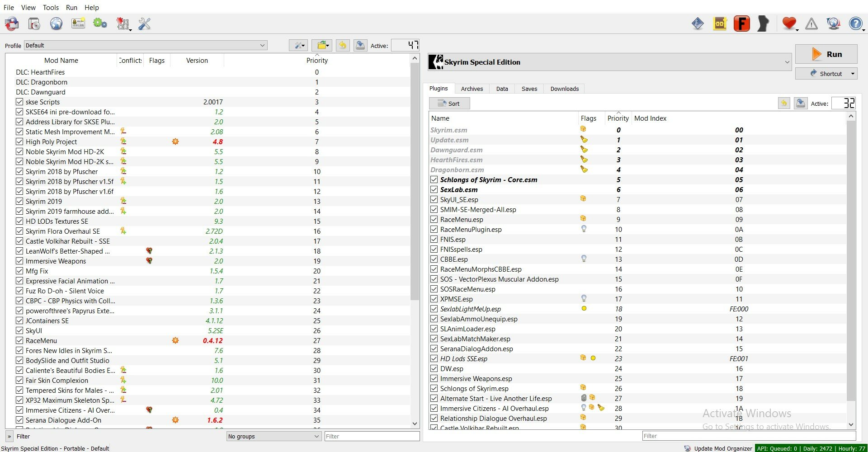Open the executables green gears icon
868x452 pixels.
[x=100, y=24]
